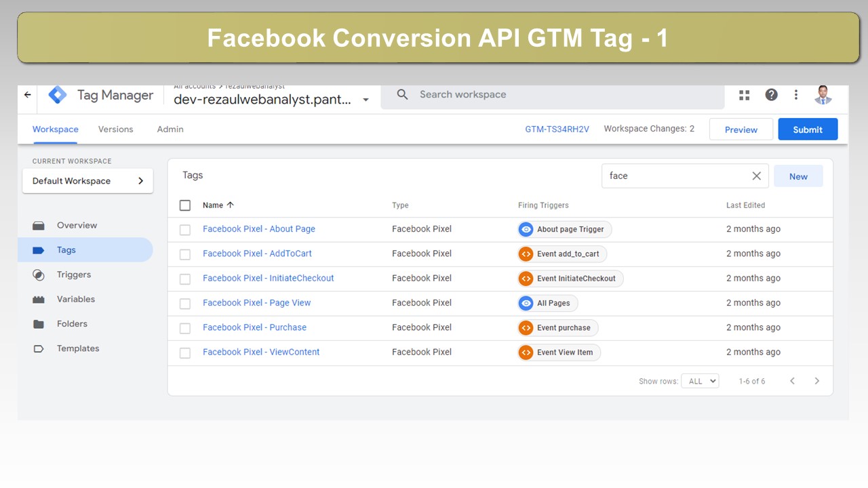868x488 pixels.
Task: Expand the Default Workspace selector
Action: (x=87, y=181)
